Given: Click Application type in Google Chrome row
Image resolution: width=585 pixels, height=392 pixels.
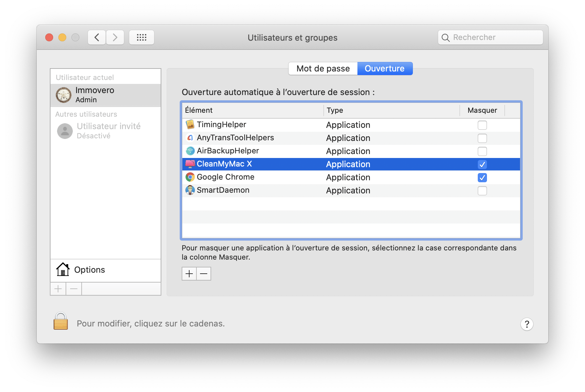Looking at the screenshot, I should point(348,177).
